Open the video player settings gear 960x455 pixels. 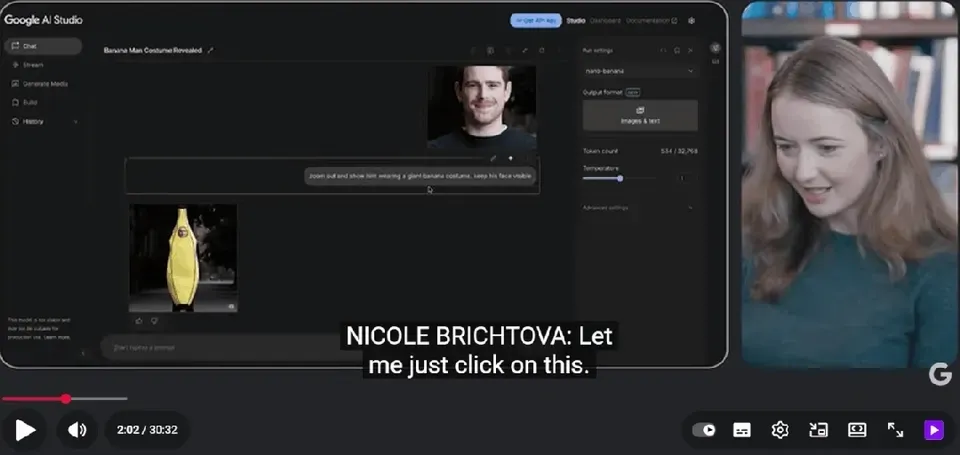pos(780,430)
